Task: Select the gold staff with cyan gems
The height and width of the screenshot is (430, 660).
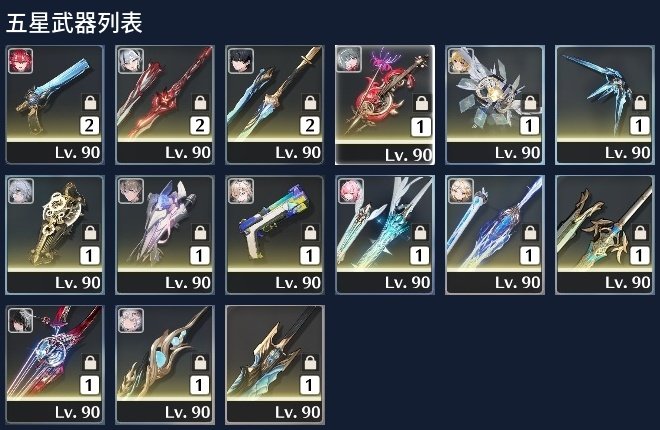Action: (165, 365)
